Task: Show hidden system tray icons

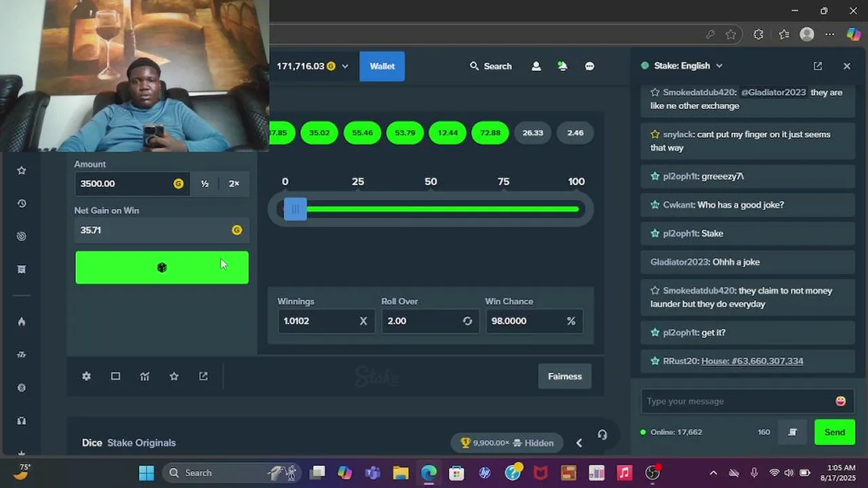Action: click(x=713, y=473)
